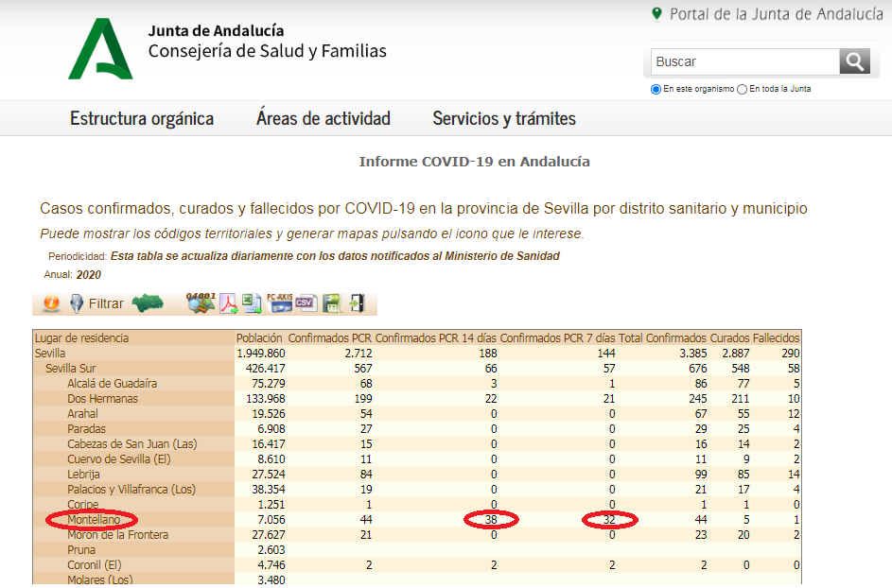
Task: Click the orange information icon
Action: tap(51, 303)
